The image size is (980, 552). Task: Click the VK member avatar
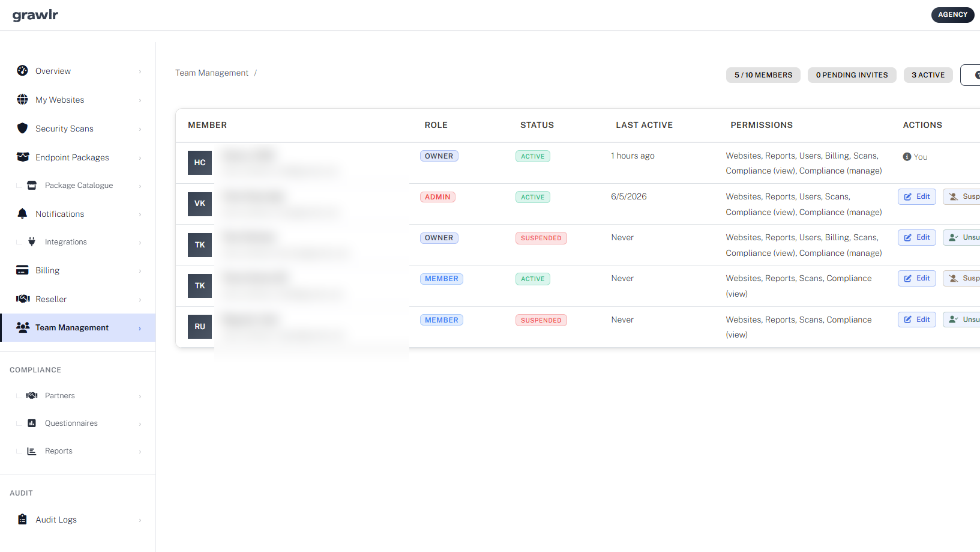200,204
